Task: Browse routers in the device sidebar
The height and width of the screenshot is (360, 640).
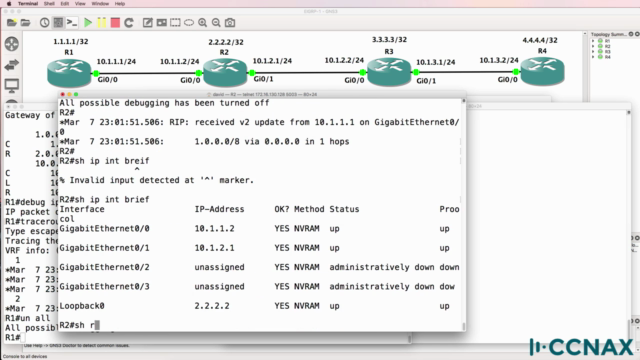Action: point(12,44)
